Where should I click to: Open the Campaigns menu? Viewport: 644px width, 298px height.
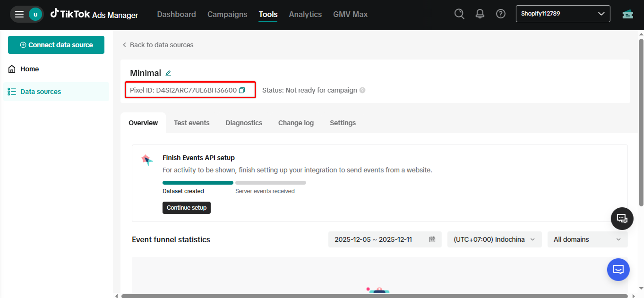coord(227,14)
